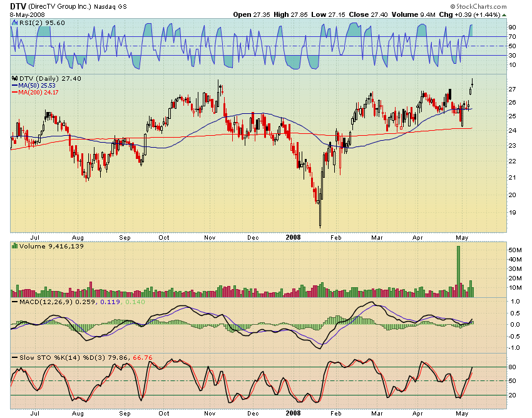Click the Chg +0.39 (+1.44%) header value

[x=469, y=14]
